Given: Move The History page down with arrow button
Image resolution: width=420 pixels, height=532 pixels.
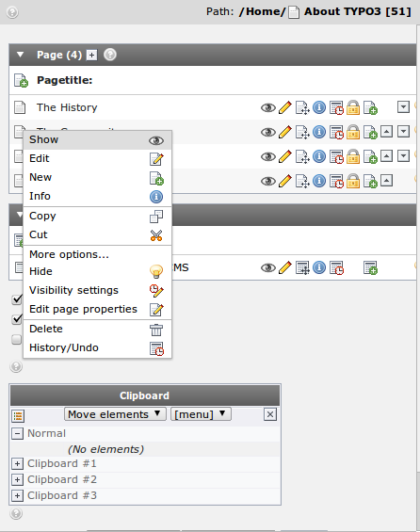Looking at the screenshot, I should click(403, 107).
